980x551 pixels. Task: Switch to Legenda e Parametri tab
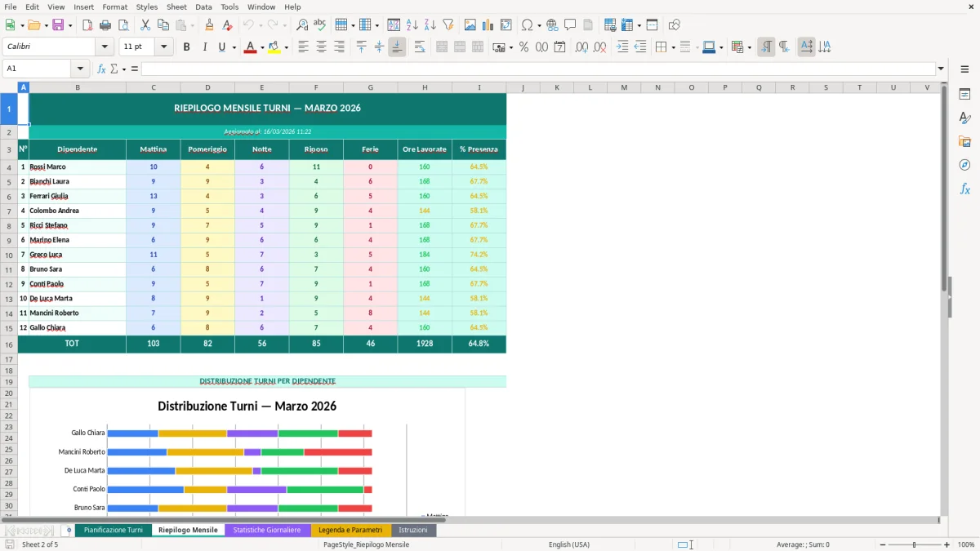pos(350,530)
